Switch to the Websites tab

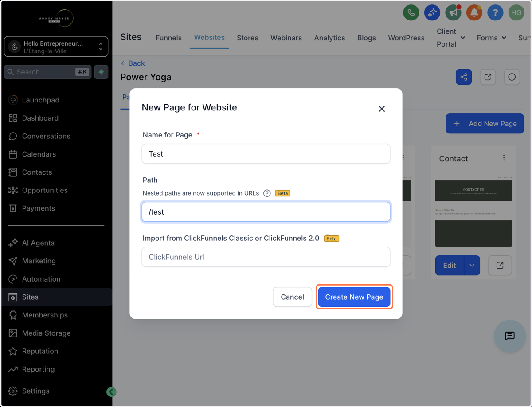[209, 38]
